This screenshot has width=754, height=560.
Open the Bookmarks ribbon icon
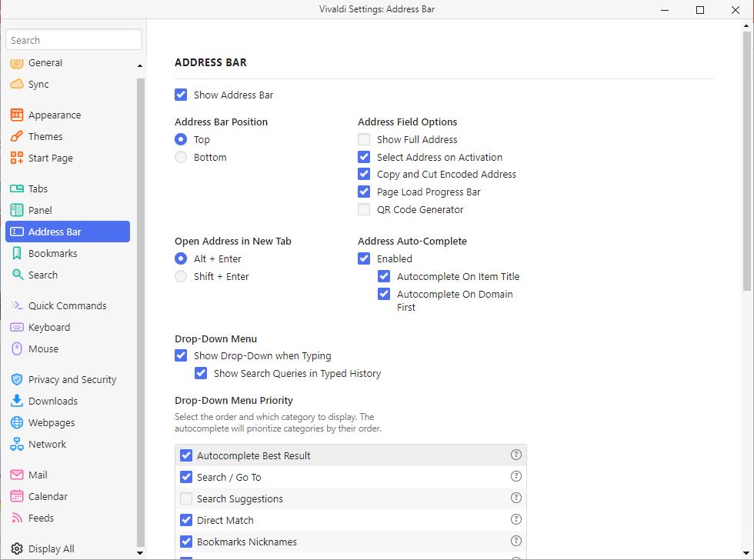(17, 253)
